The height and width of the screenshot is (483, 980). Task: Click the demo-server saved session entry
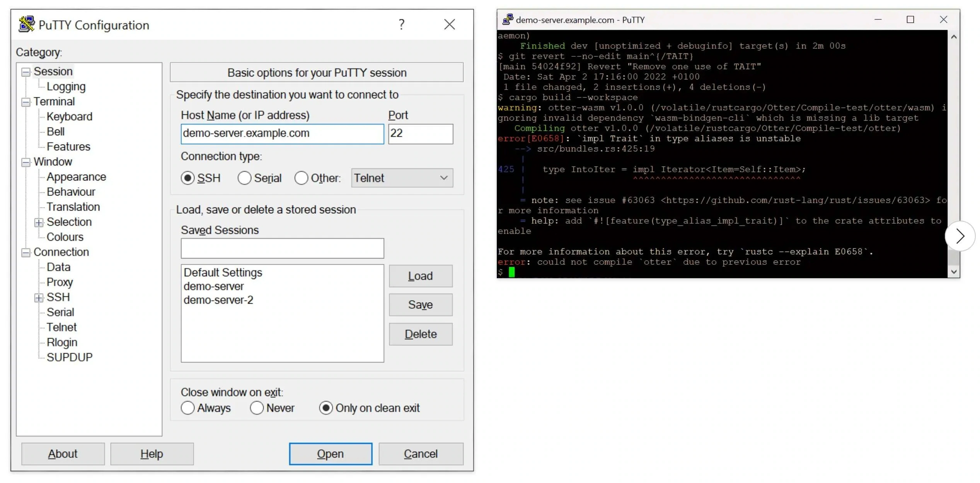[213, 286]
